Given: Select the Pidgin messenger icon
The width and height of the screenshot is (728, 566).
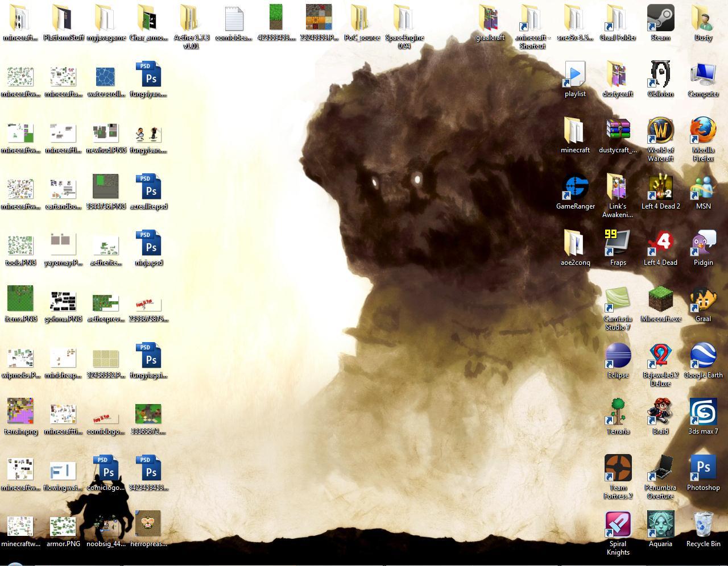Looking at the screenshot, I should click(703, 244).
